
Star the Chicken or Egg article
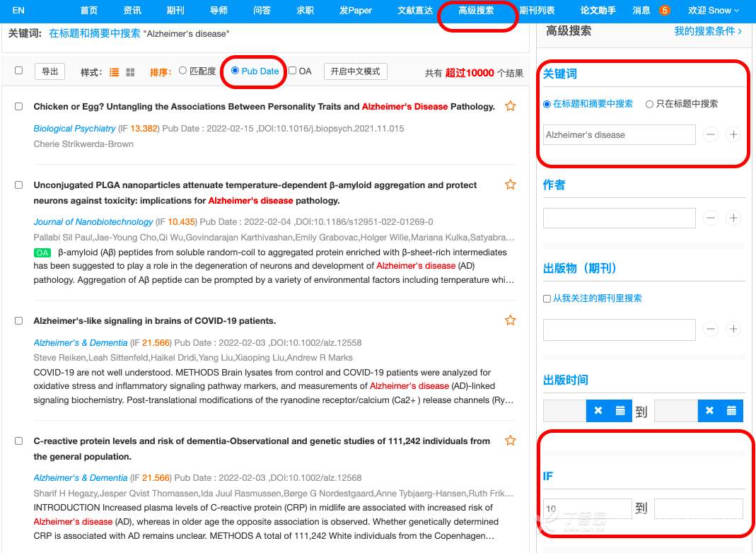(x=510, y=107)
